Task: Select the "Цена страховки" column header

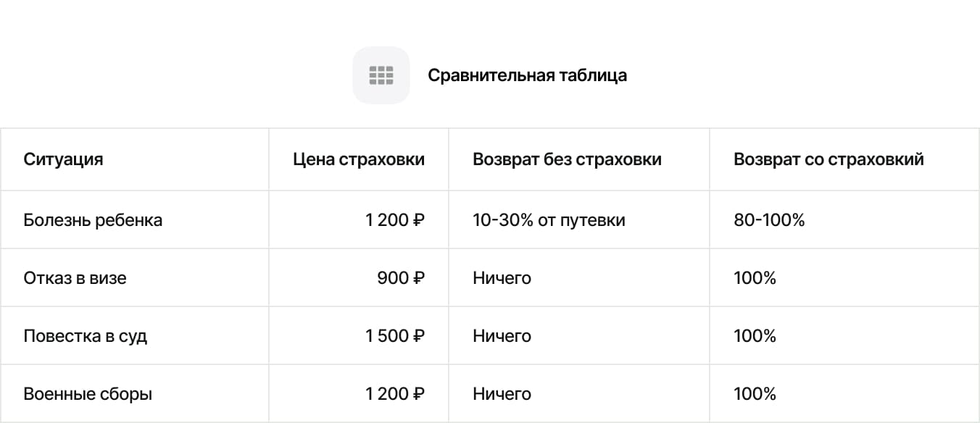Action: point(359,159)
